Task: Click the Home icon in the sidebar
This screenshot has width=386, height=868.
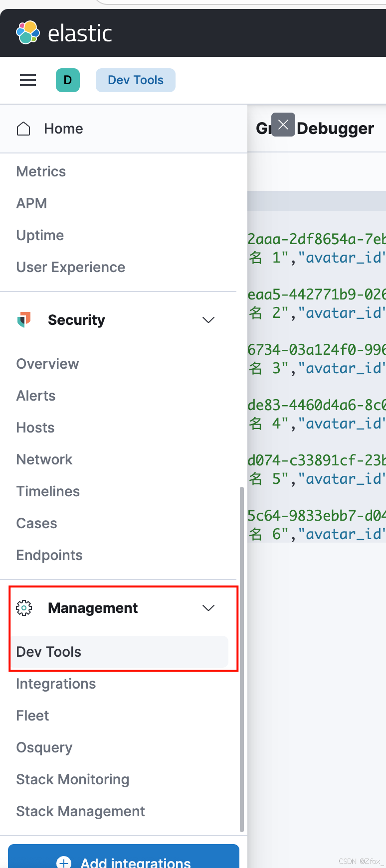Action: pyautogui.click(x=23, y=129)
